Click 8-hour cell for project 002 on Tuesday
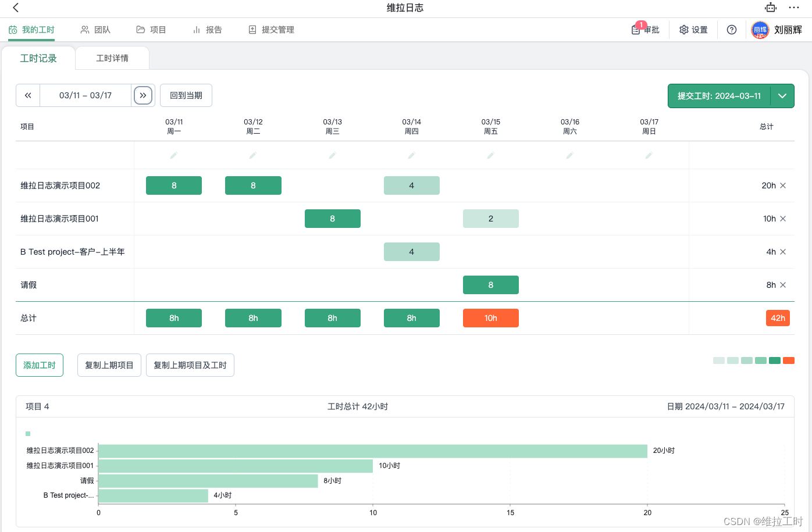This screenshot has width=812, height=532. [x=253, y=185]
